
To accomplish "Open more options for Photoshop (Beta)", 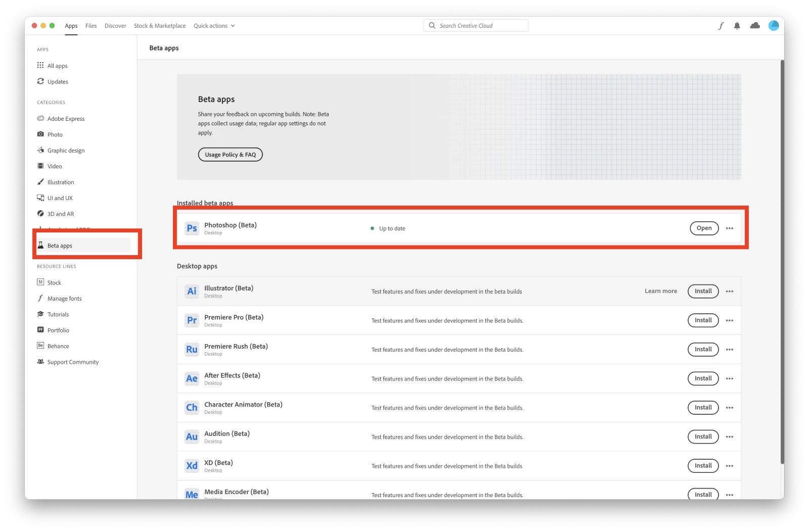I will click(x=730, y=228).
